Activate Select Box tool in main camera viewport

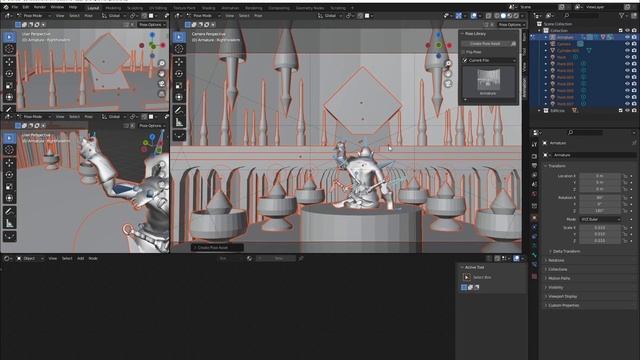click(179, 37)
